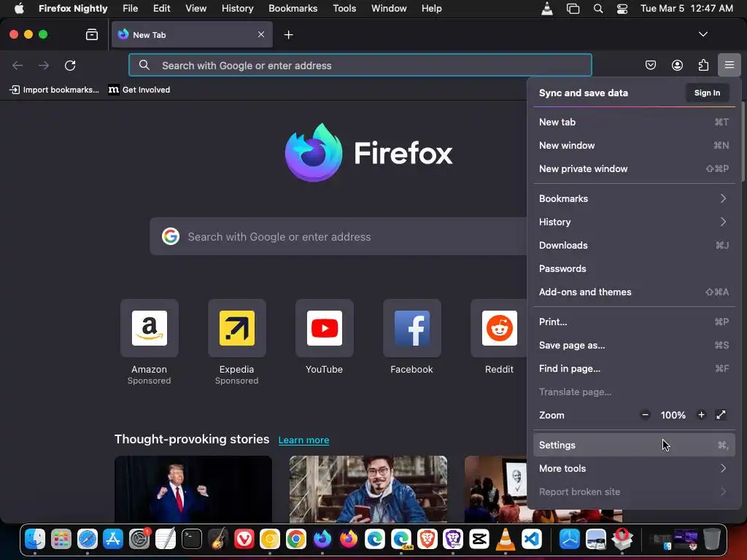The height and width of the screenshot is (560, 747).
Task: Expand the Bookmarks submenu
Action: [x=634, y=198]
